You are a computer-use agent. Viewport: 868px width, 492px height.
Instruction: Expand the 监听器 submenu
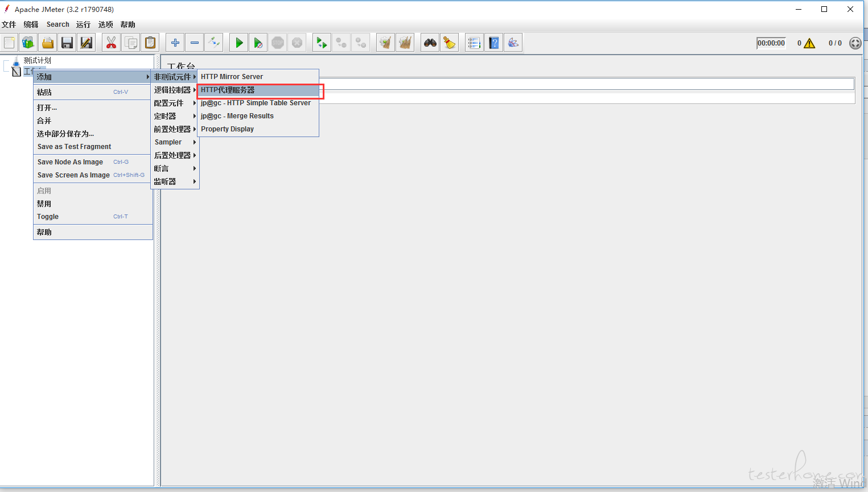click(x=175, y=181)
